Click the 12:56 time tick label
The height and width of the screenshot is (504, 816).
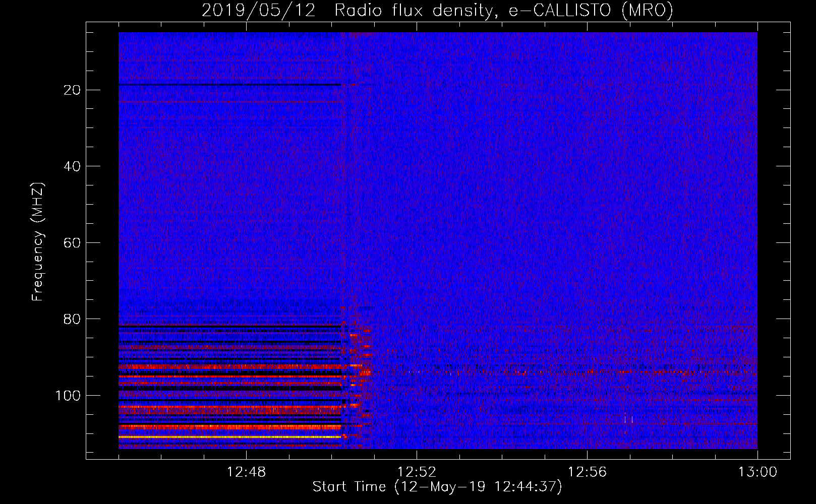pyautogui.click(x=587, y=472)
